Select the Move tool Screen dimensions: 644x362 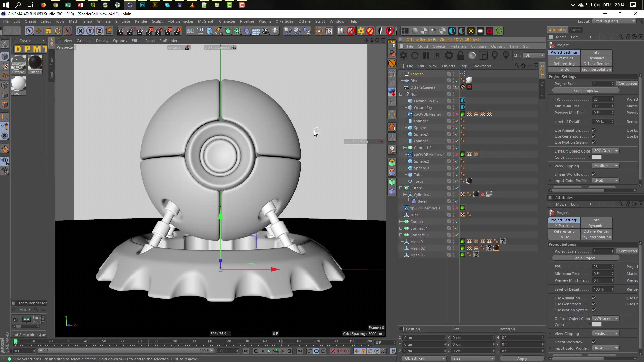[x=39, y=31]
